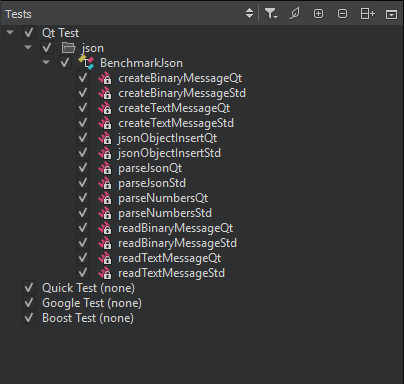Screen dimensions: 404x384
Task: Click the createBinaryMessageStd slot icon
Action: coord(105,93)
